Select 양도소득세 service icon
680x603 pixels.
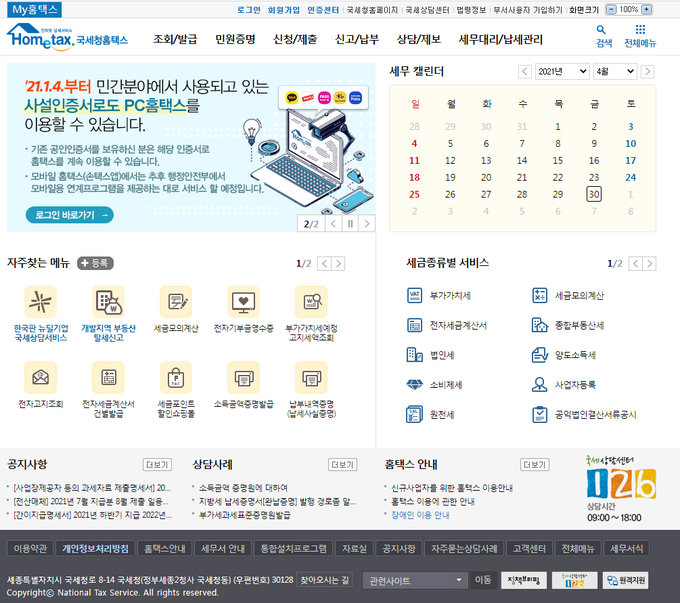point(540,355)
